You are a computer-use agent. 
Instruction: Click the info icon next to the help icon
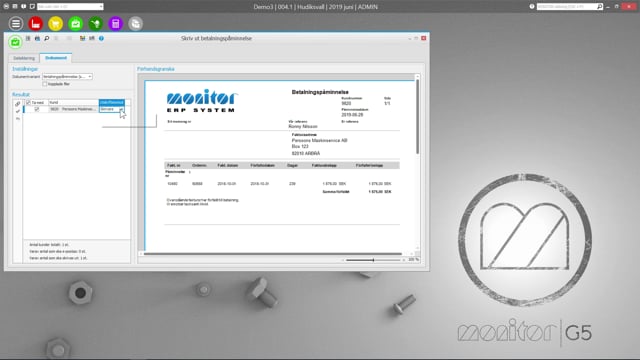(92, 38)
